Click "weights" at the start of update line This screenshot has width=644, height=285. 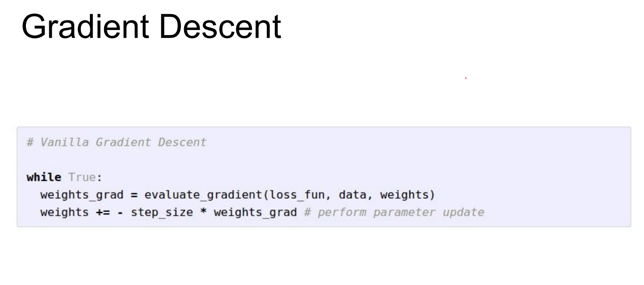(x=64, y=212)
